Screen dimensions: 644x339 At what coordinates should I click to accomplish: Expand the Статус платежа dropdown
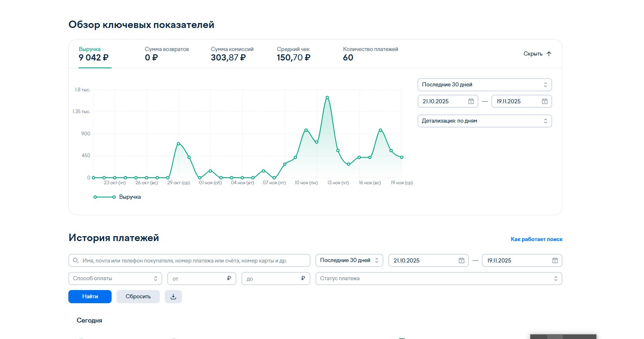pos(439,279)
